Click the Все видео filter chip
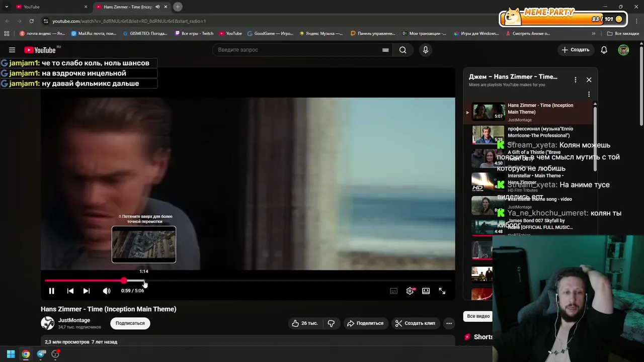Viewport: 644px width, 362px height. coord(478,316)
